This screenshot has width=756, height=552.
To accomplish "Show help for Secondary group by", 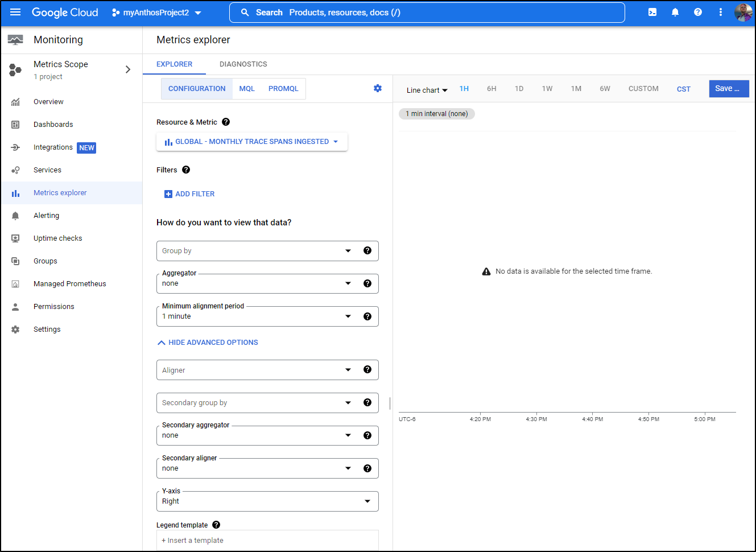I will pos(367,402).
